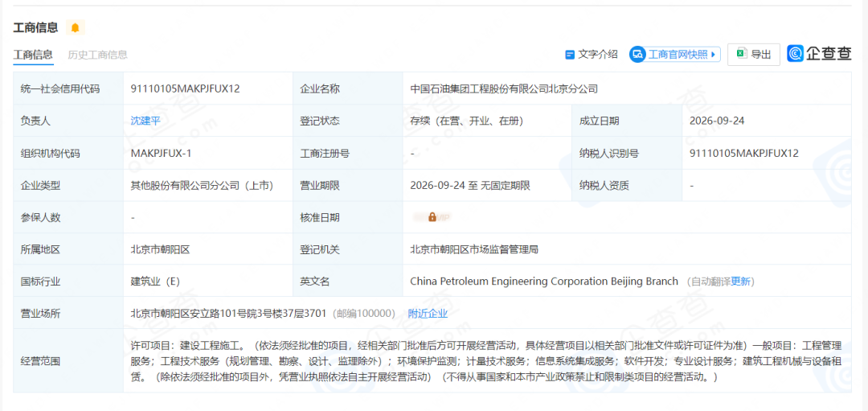This screenshot has width=868, height=411.
Task: Click the 国标行业 label cell
Action: coord(68,282)
